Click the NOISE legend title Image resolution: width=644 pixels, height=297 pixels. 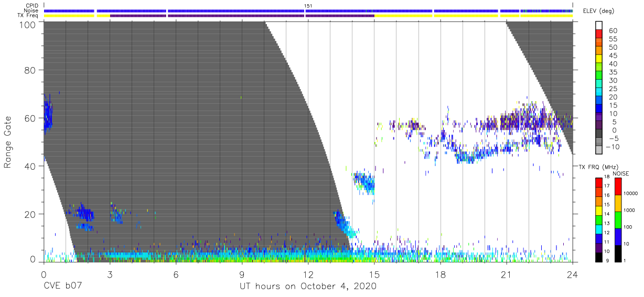[620, 173]
